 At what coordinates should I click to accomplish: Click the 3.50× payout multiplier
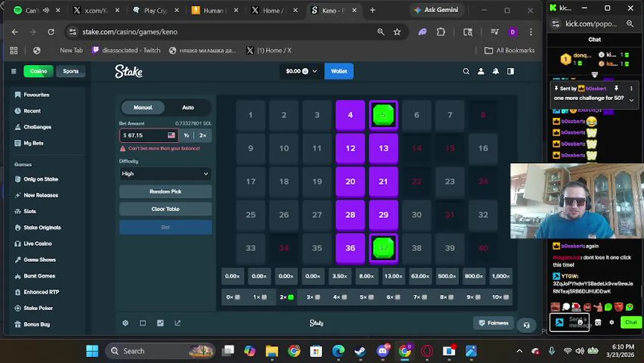(x=340, y=276)
